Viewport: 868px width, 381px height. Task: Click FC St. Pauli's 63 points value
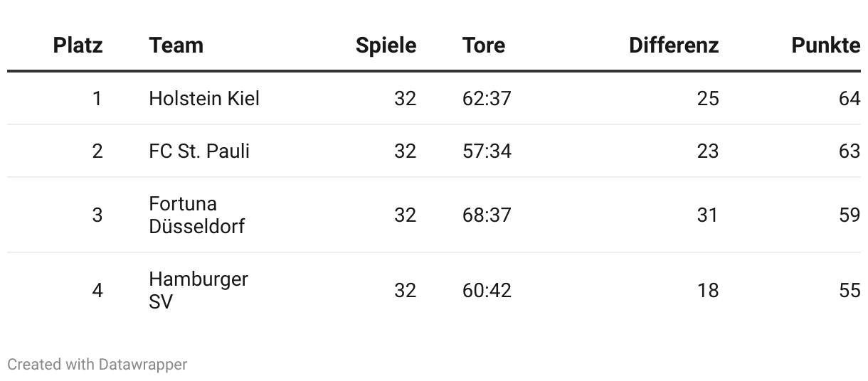coord(850,151)
